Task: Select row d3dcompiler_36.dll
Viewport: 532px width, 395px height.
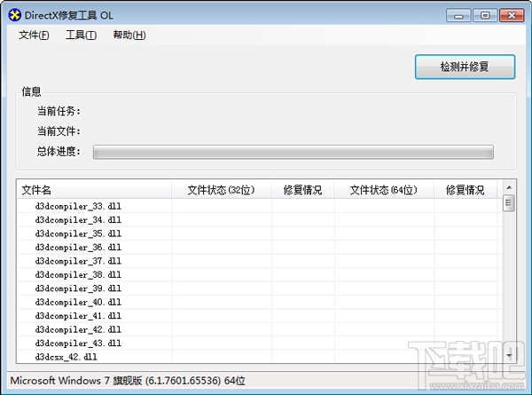Action: click(x=260, y=248)
